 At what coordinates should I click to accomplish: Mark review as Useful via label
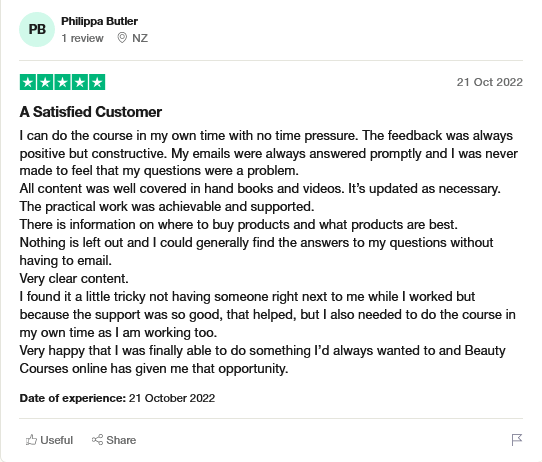[57, 440]
